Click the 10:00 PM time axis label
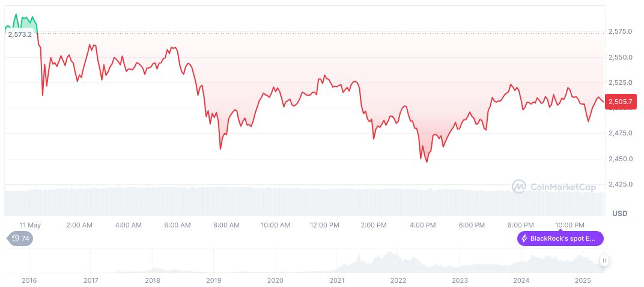The image size is (644, 287). (x=570, y=225)
